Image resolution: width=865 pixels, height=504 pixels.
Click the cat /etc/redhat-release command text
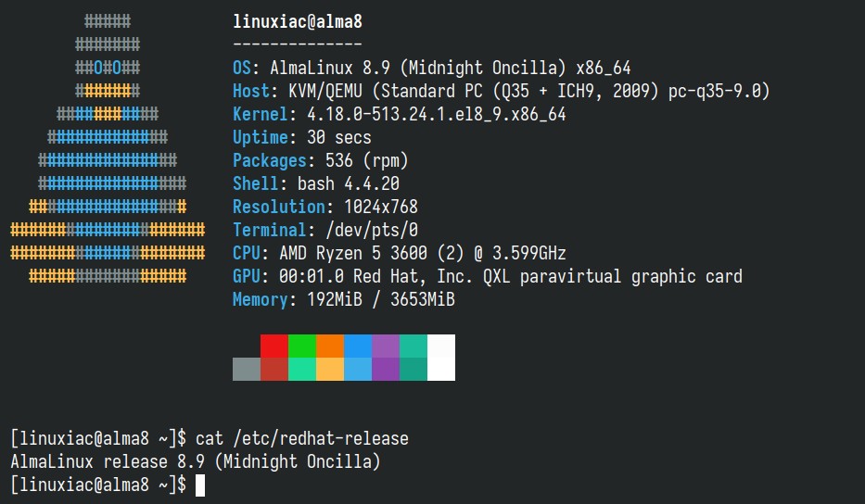click(302, 438)
